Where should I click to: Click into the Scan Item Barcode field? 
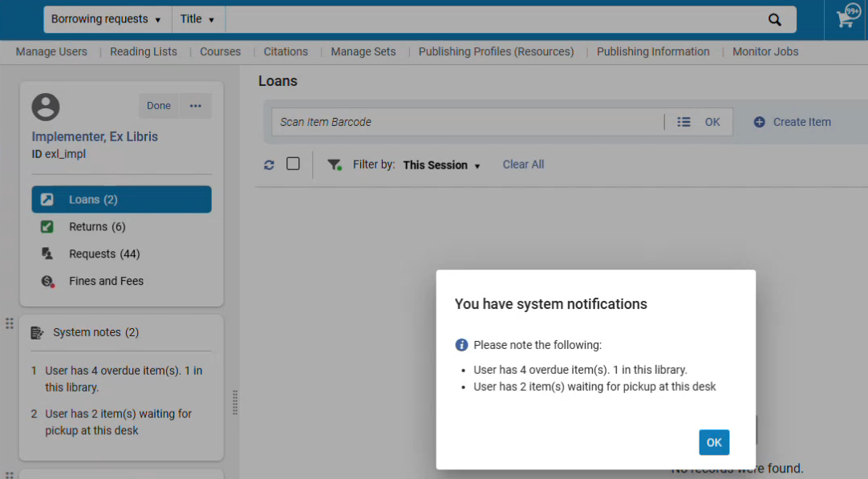pyautogui.click(x=468, y=122)
